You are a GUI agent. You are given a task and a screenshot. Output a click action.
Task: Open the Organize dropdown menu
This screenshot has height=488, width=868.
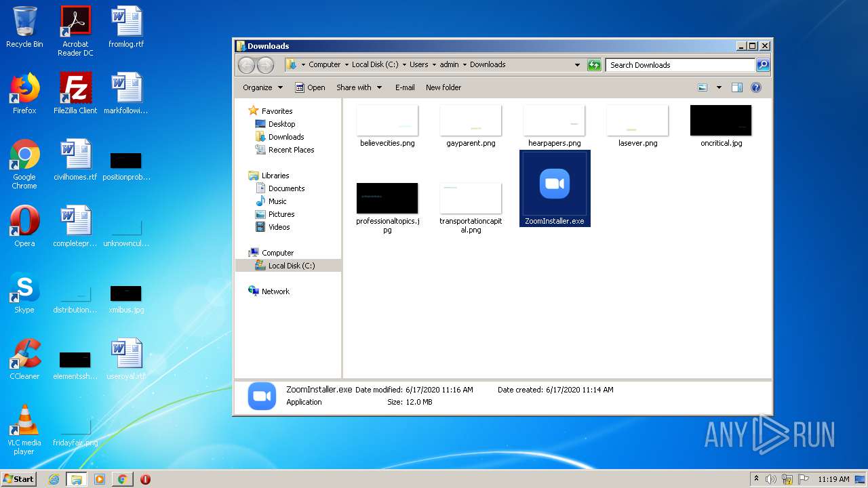pos(262,87)
